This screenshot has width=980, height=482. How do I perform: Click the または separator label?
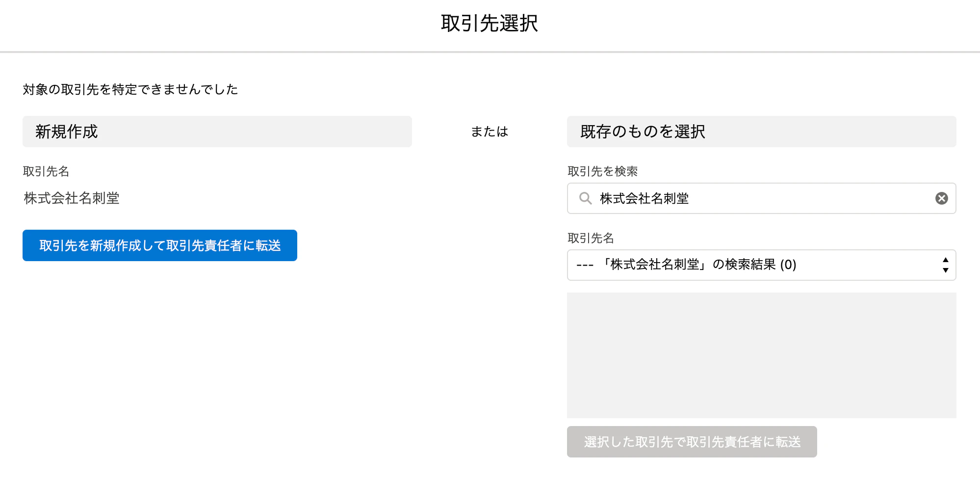[490, 132]
